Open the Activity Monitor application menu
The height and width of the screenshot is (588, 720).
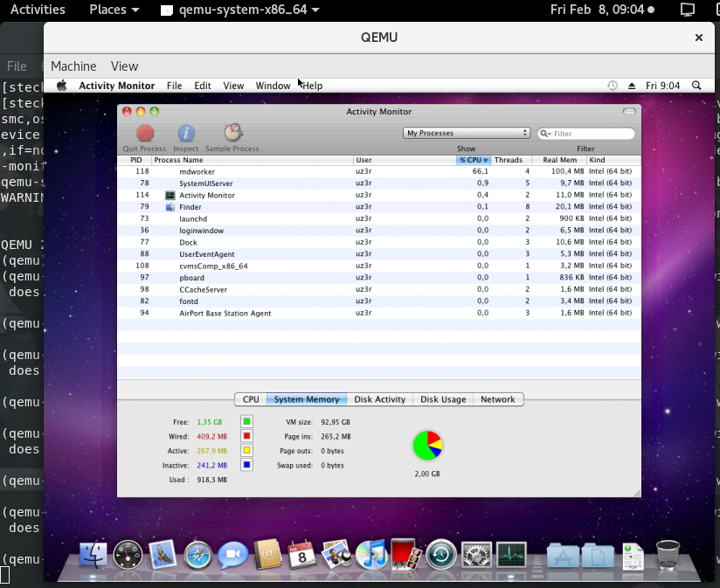tap(116, 86)
